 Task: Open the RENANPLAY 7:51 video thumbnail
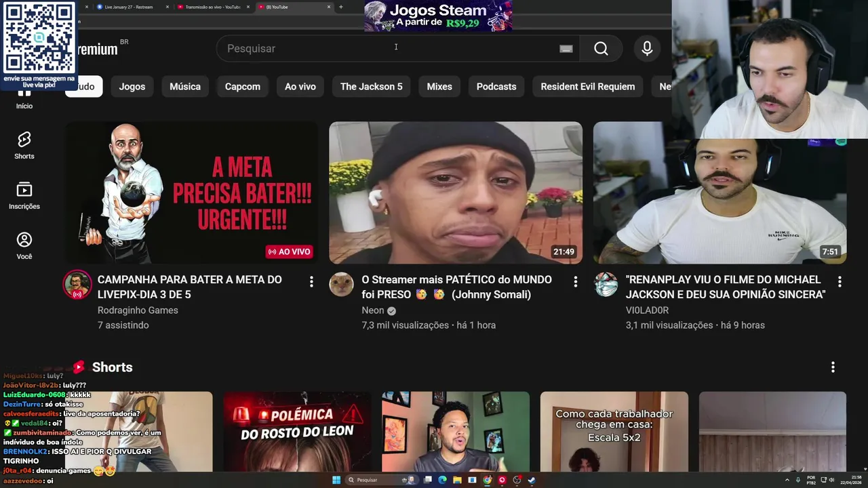coord(719,192)
